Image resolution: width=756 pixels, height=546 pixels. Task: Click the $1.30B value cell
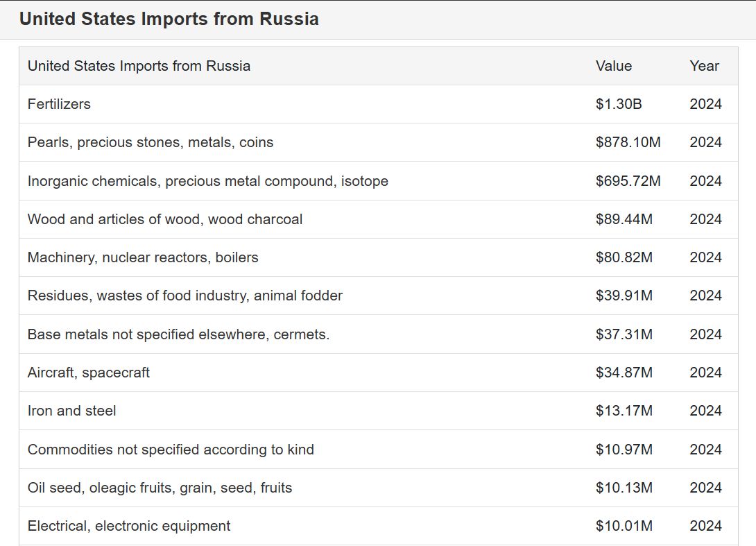[x=619, y=104]
